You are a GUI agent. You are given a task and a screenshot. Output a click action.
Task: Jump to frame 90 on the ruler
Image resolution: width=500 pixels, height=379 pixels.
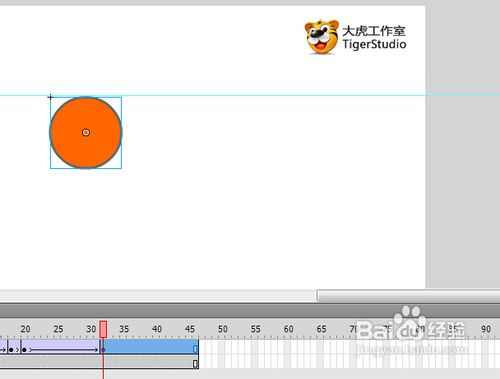[486, 329]
